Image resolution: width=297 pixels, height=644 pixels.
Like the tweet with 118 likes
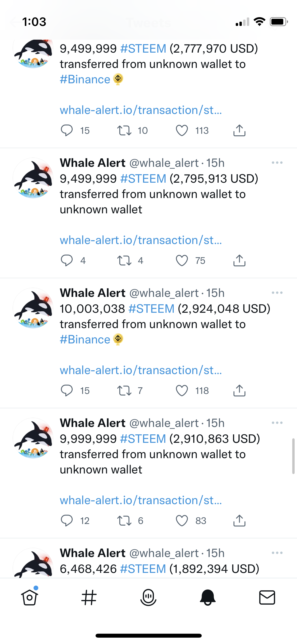(182, 390)
